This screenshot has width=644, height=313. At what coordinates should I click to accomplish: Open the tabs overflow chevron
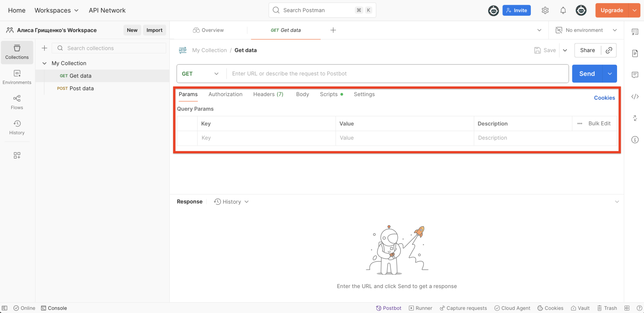(x=539, y=30)
